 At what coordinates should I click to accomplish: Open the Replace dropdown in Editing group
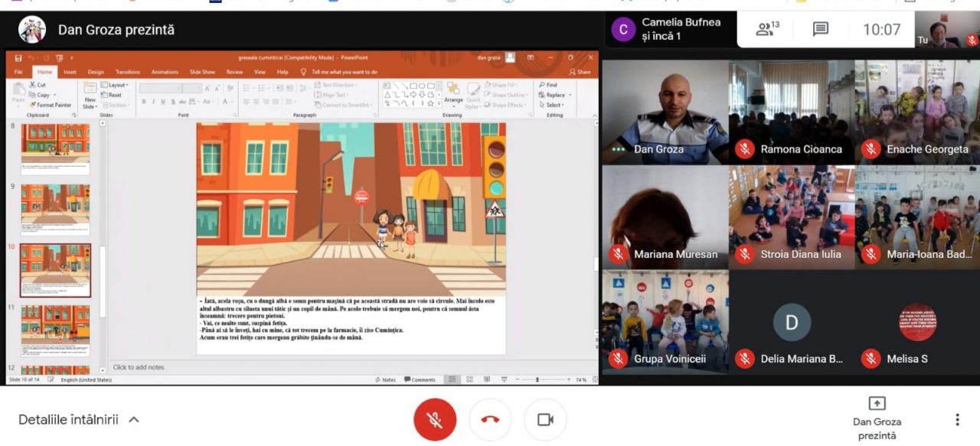tap(555, 95)
